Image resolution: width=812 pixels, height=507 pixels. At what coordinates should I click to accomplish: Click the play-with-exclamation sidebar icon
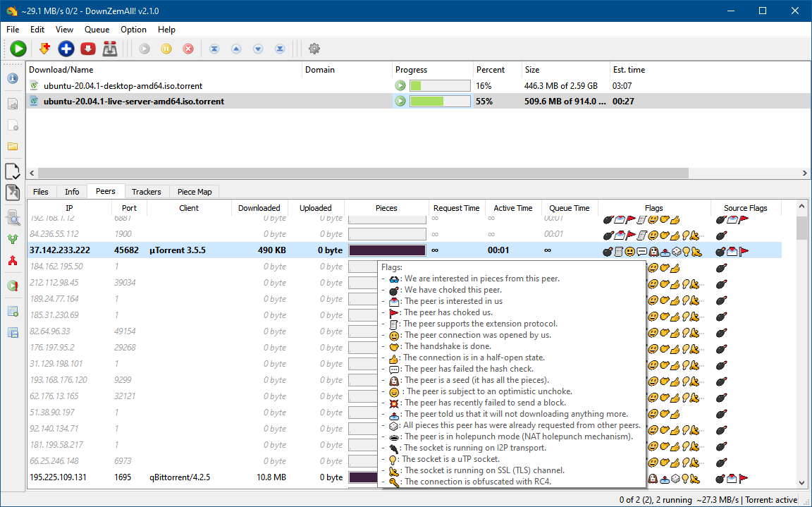pyautogui.click(x=13, y=286)
